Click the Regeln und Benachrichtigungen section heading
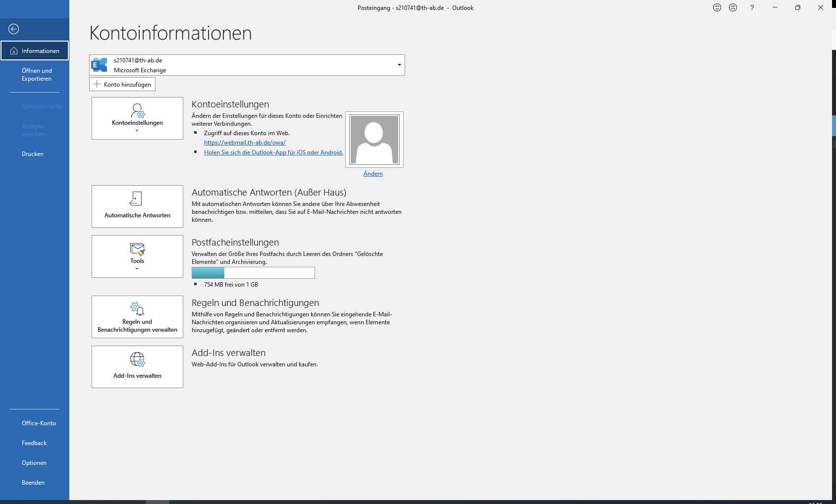 pyautogui.click(x=255, y=303)
